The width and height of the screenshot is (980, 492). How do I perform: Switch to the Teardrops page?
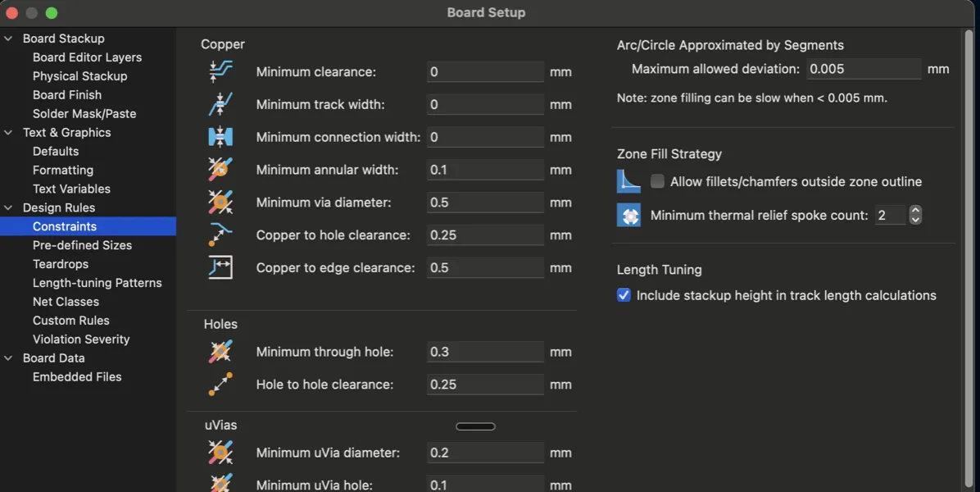point(64,263)
